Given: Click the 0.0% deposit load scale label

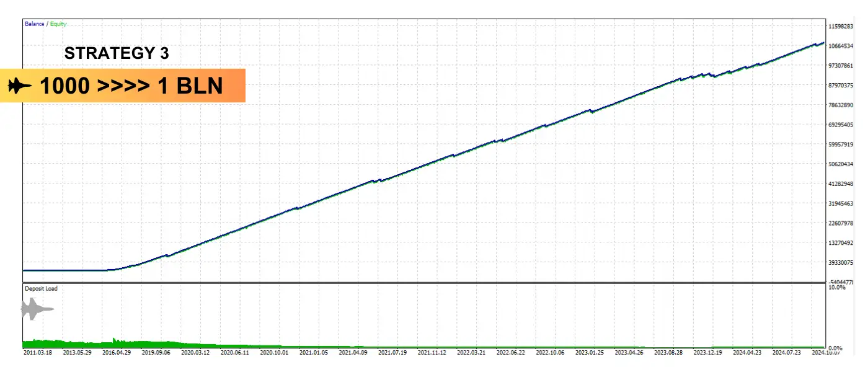Looking at the screenshot, I should (836, 348).
